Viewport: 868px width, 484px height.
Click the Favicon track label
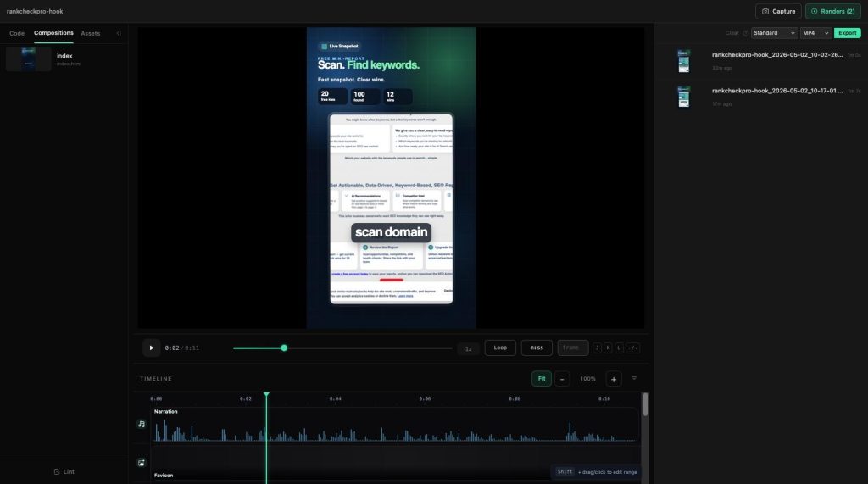pyautogui.click(x=164, y=476)
